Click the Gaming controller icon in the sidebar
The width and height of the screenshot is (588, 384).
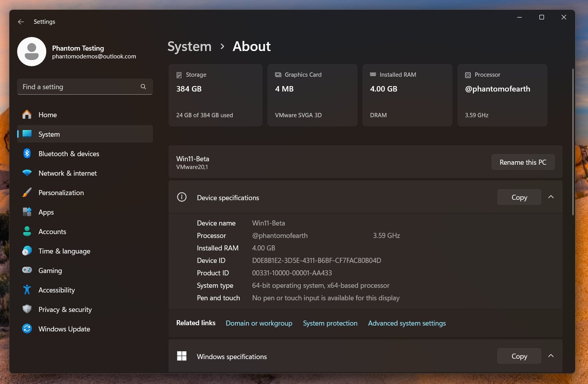[26, 270]
